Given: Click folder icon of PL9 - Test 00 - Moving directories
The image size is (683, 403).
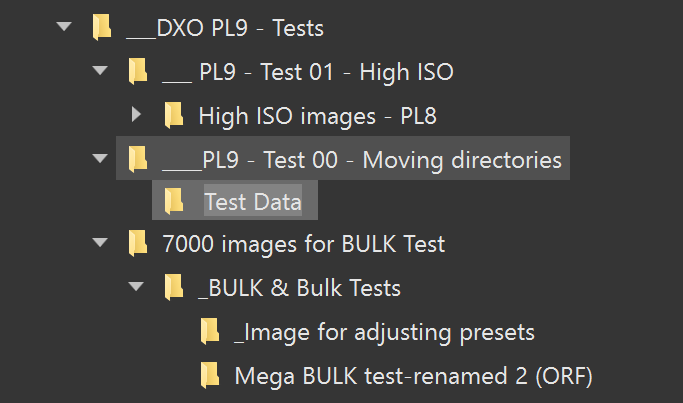Looking at the screenshot, I should coord(137,158).
